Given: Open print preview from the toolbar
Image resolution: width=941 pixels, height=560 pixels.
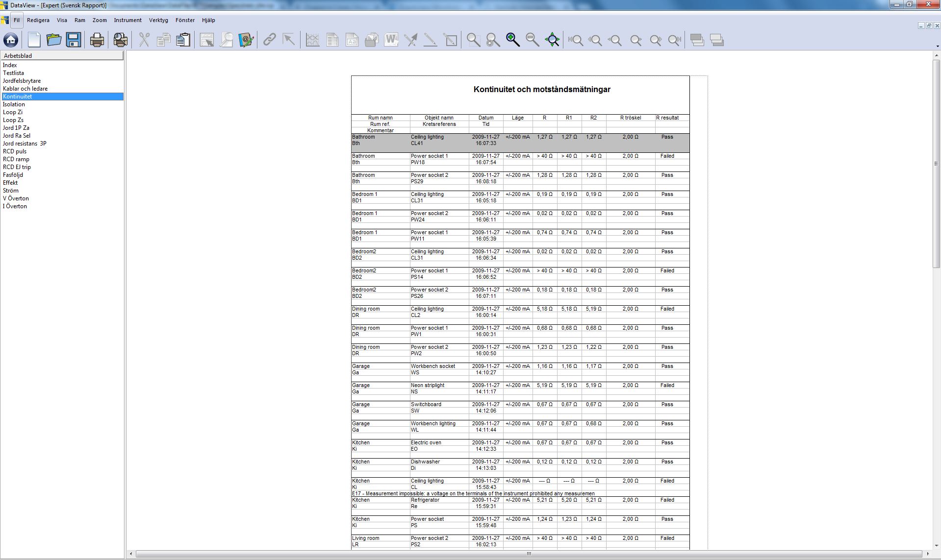Looking at the screenshot, I should pos(120,40).
